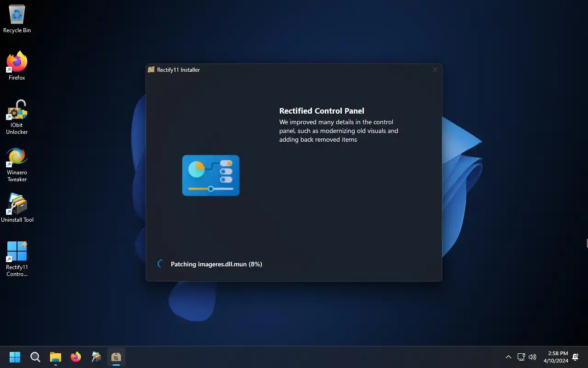588x368 pixels.
Task: Select the Rectify11 Control Center desktop shortcut
Action: (x=17, y=259)
